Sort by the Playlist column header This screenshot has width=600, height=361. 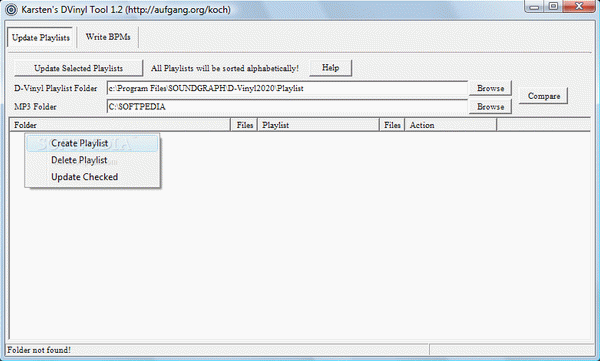tap(319, 125)
